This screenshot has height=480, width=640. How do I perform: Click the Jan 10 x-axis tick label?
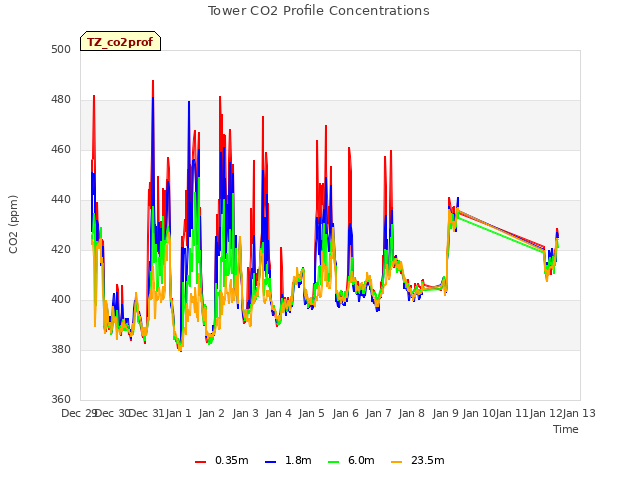click(x=479, y=413)
